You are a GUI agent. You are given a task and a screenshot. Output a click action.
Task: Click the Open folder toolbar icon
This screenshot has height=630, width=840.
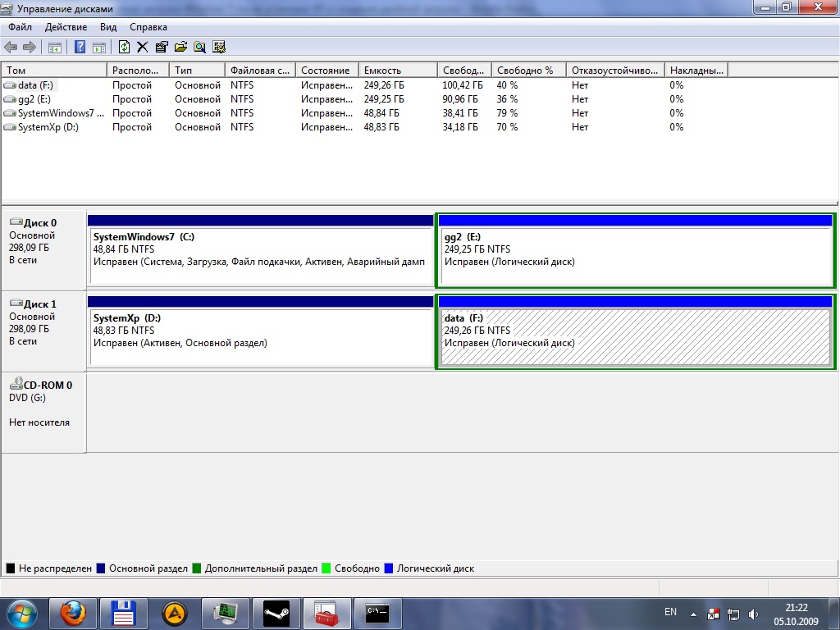coord(180,47)
